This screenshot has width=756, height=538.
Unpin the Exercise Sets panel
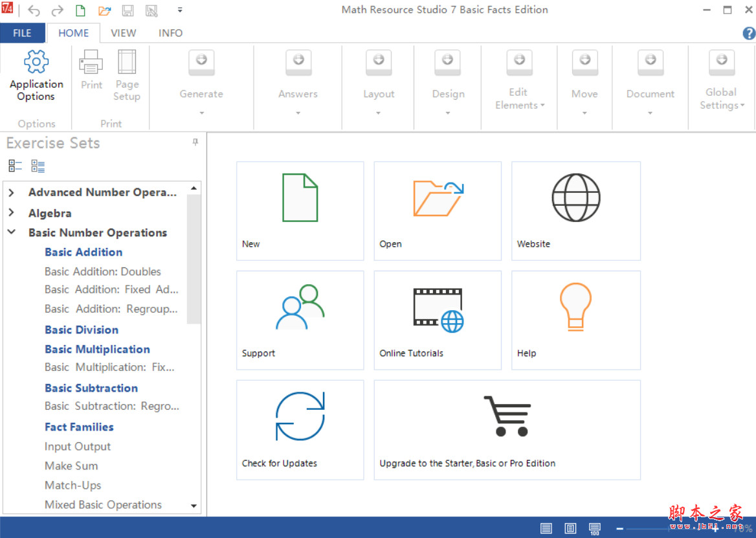point(195,142)
